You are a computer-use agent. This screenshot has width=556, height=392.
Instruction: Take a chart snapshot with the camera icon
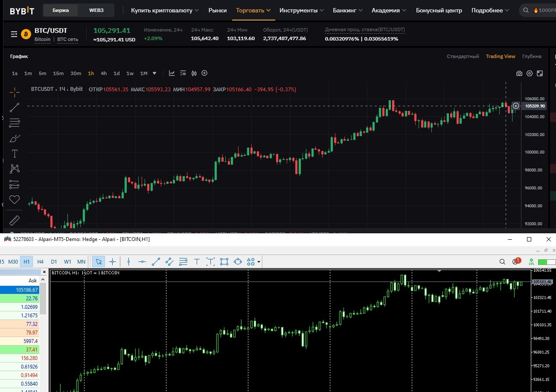pyautogui.click(x=519, y=73)
